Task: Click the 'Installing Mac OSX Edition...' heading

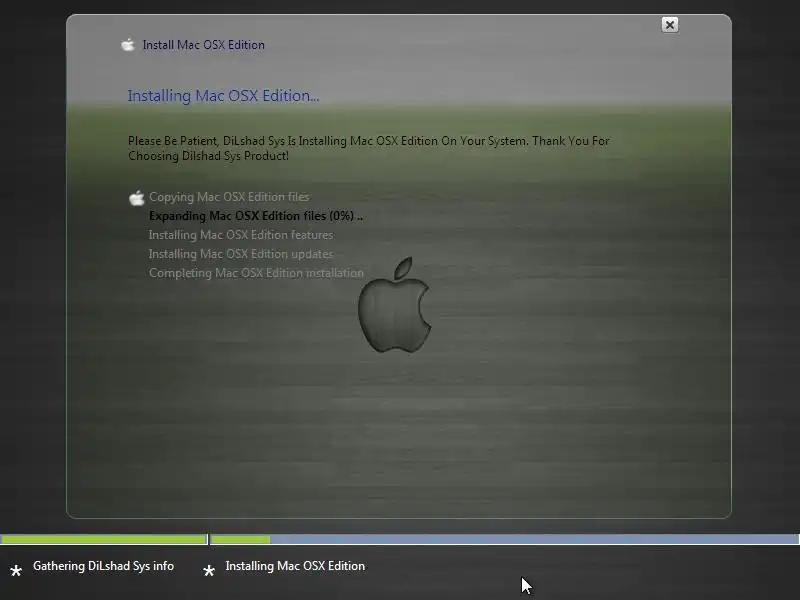Action: [223, 96]
